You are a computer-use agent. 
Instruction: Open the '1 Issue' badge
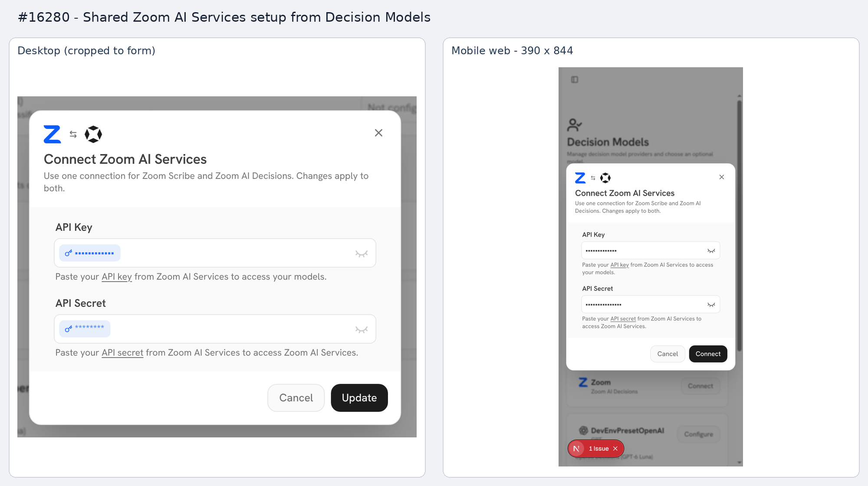tap(598, 449)
